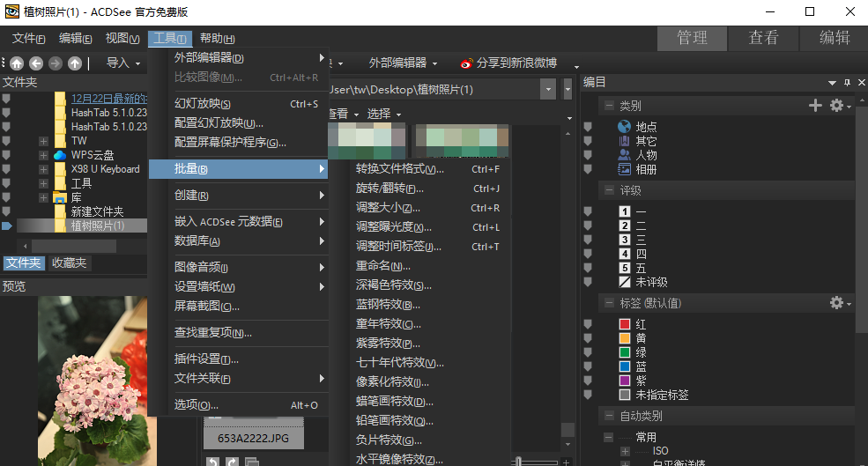Select the blue 蓝 color label
This screenshot has width=868, height=466.
click(625, 366)
